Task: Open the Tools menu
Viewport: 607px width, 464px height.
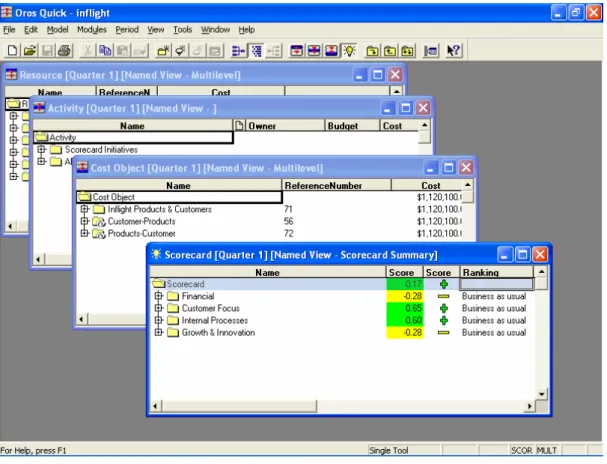Action: point(182,29)
